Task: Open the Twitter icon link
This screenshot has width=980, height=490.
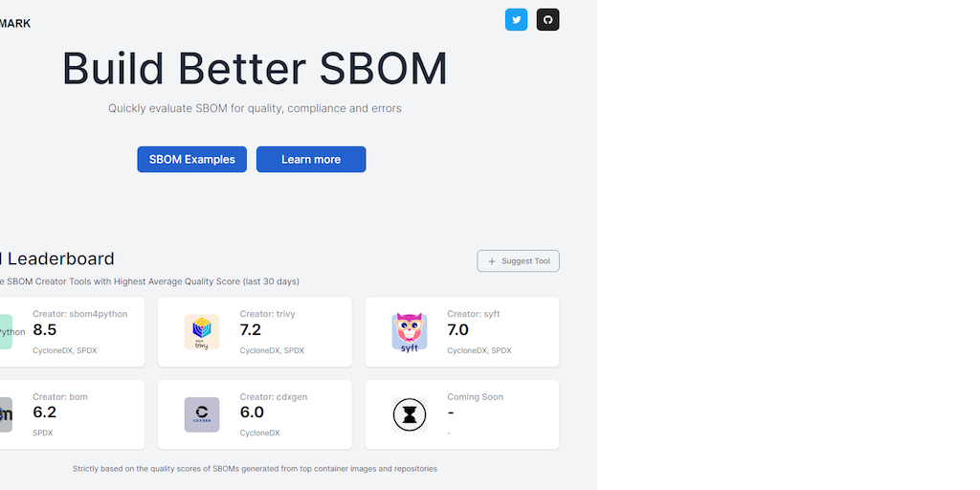Action: 517,19
